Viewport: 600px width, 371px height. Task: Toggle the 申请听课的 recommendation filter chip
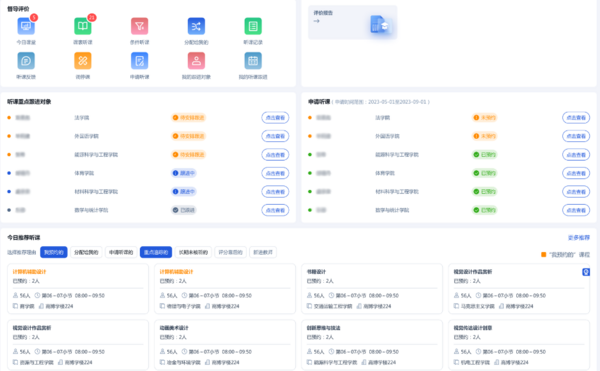[x=121, y=252]
